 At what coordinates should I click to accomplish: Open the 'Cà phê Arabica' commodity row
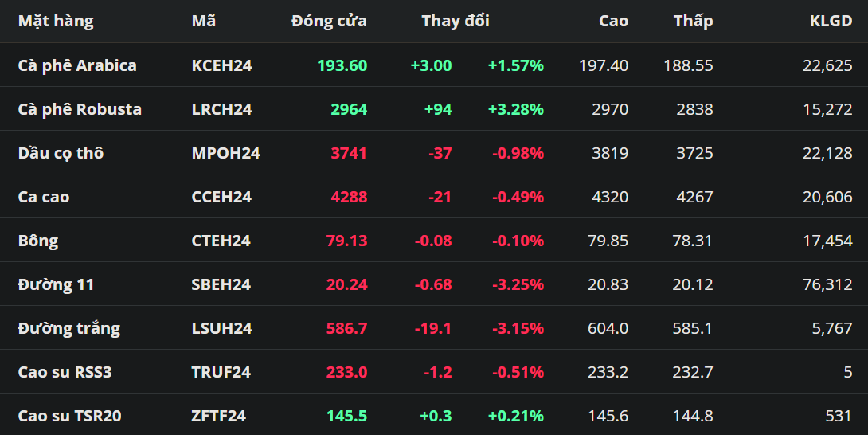click(x=77, y=65)
